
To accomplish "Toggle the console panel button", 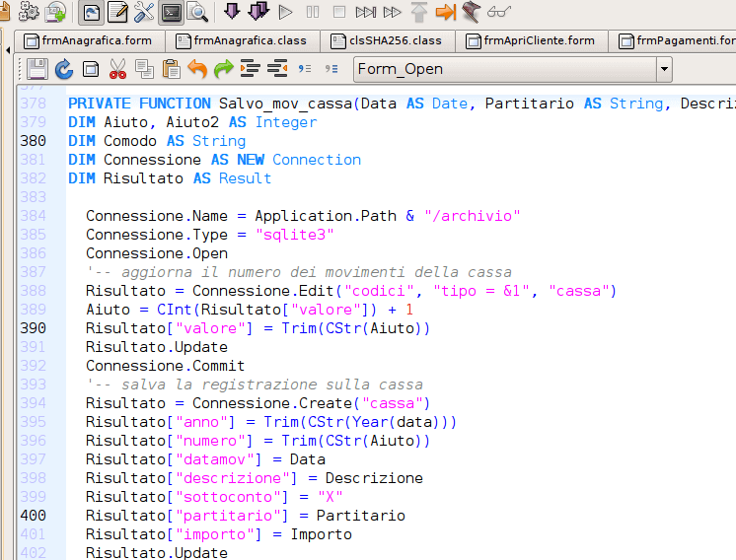I will (x=171, y=12).
